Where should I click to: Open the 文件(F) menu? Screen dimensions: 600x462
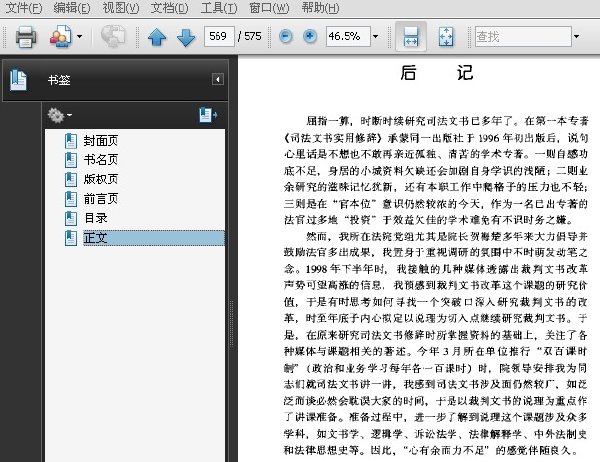coord(24,8)
